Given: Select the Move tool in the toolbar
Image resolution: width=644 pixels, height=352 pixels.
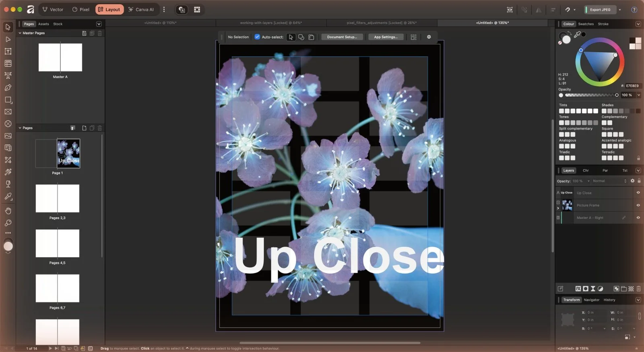Looking at the screenshot, I should pos(8,27).
